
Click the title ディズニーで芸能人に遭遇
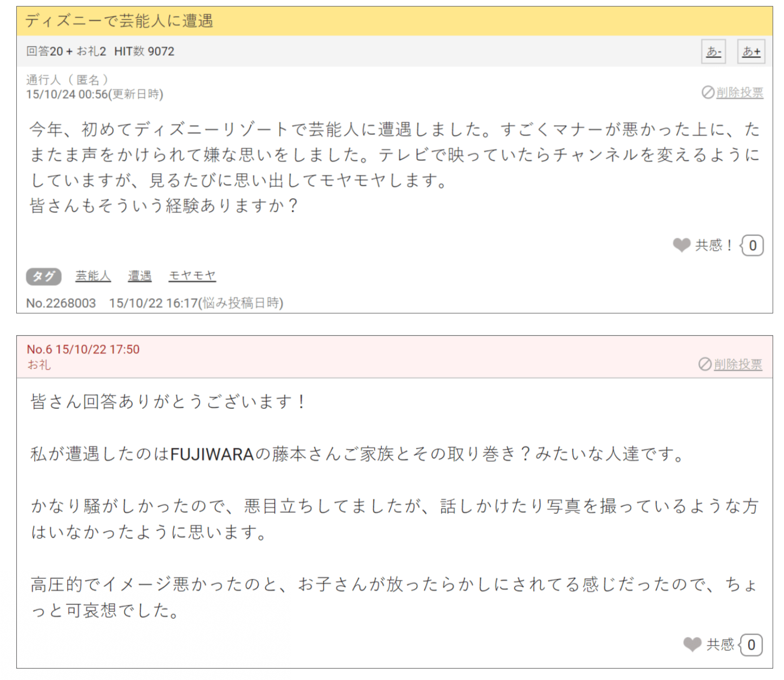[119, 21]
